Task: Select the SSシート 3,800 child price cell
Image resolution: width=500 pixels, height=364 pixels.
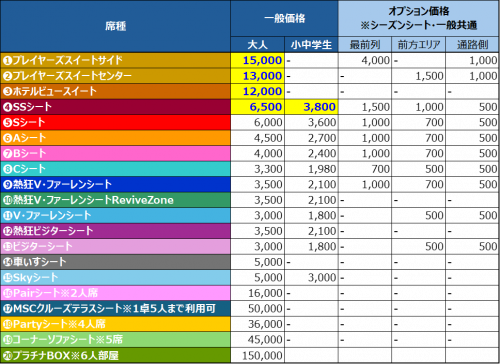Action: 311,107
